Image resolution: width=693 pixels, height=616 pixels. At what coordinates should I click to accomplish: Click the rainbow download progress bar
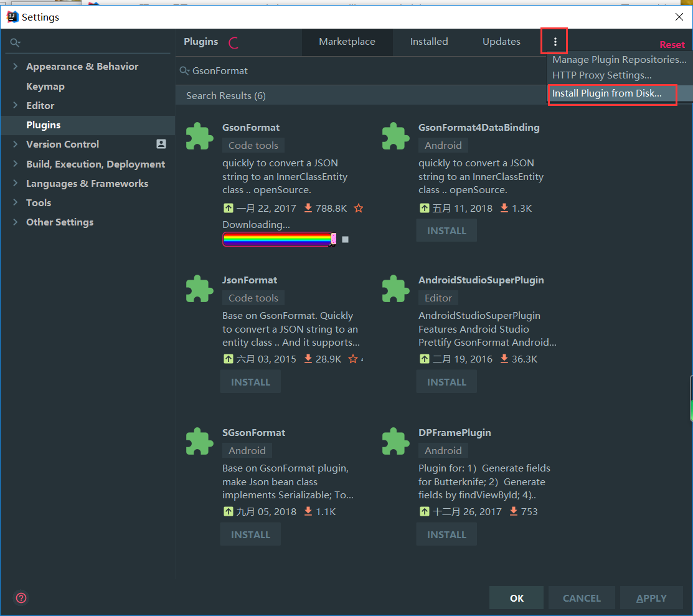pos(277,239)
